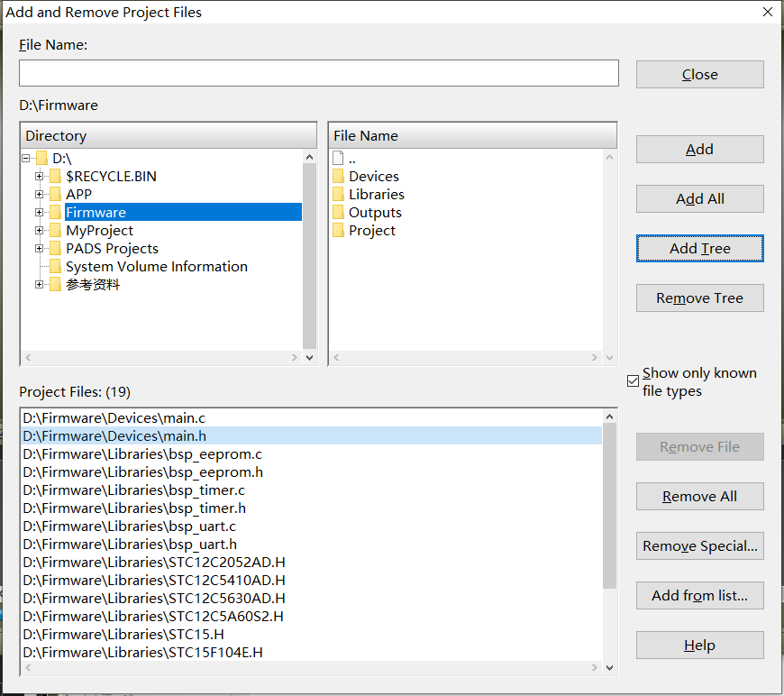This screenshot has width=784, height=696.
Task: Select bsp_eeprom.c in Project Files
Action: tap(312, 453)
